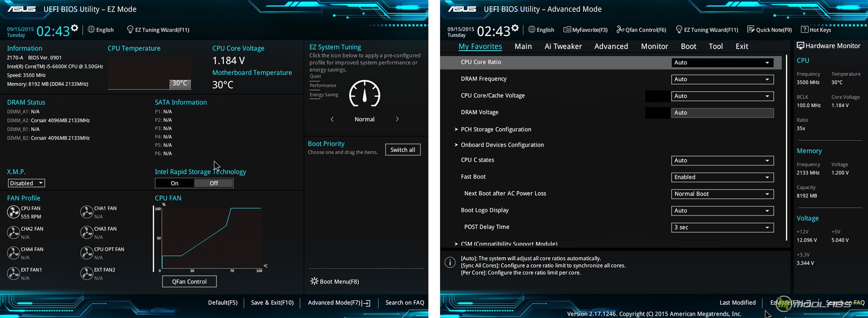This screenshot has height=318, width=868.
Task: Click Last Modified
Action: coord(737,303)
